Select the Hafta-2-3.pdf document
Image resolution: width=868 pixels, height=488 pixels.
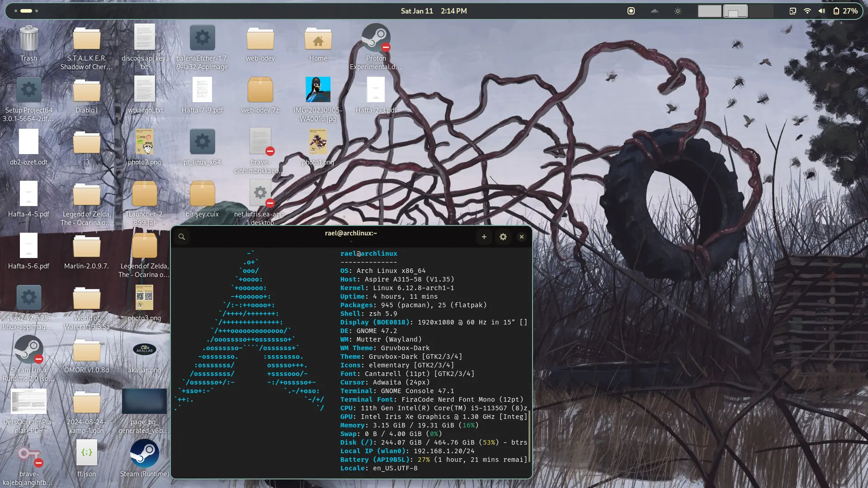pos(376,89)
